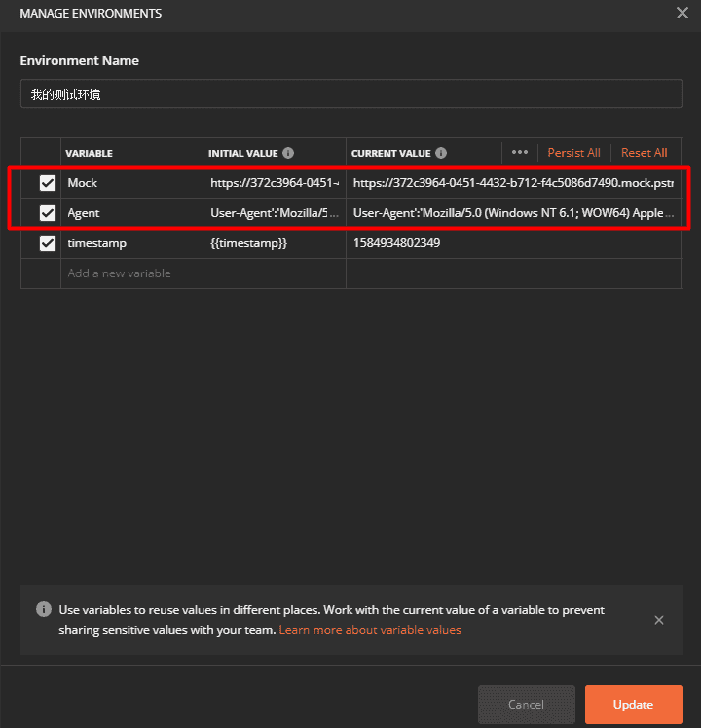Screen dimensions: 701x728
Task: Uncheck the Mock variable checkbox
Action: coord(47,183)
